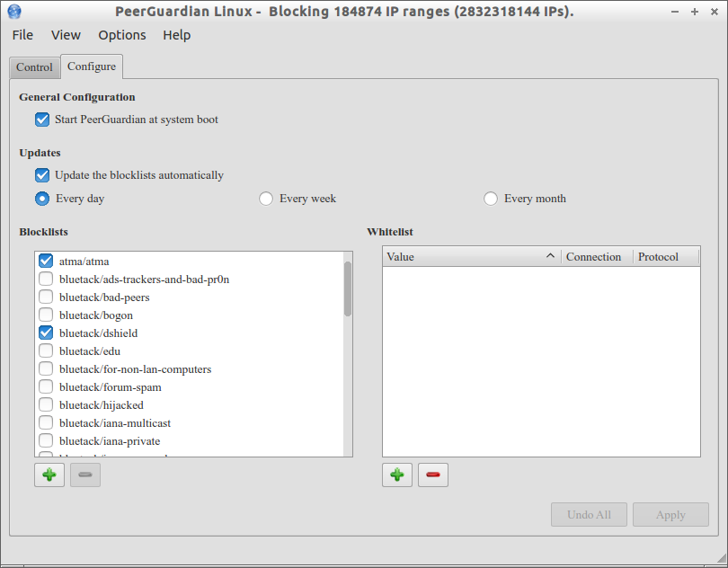Click the Protocol column header
This screenshot has height=568, width=728.
tap(666, 257)
